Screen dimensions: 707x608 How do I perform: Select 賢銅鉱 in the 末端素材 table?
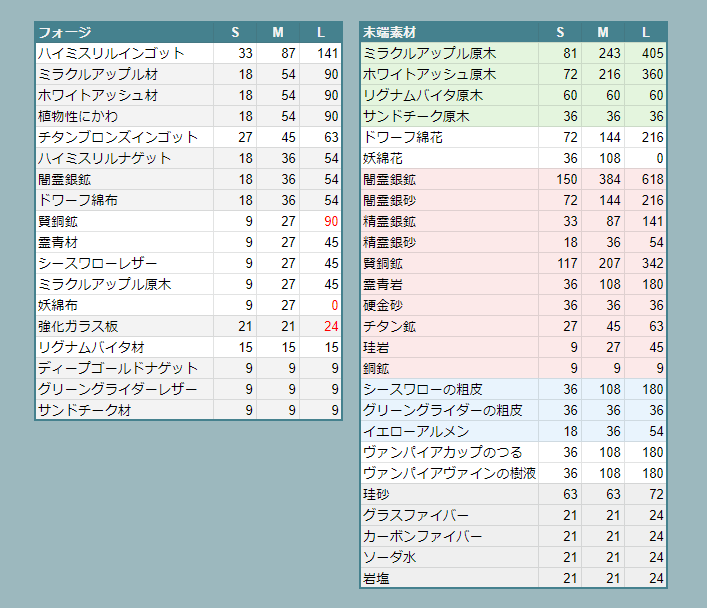click(450, 263)
